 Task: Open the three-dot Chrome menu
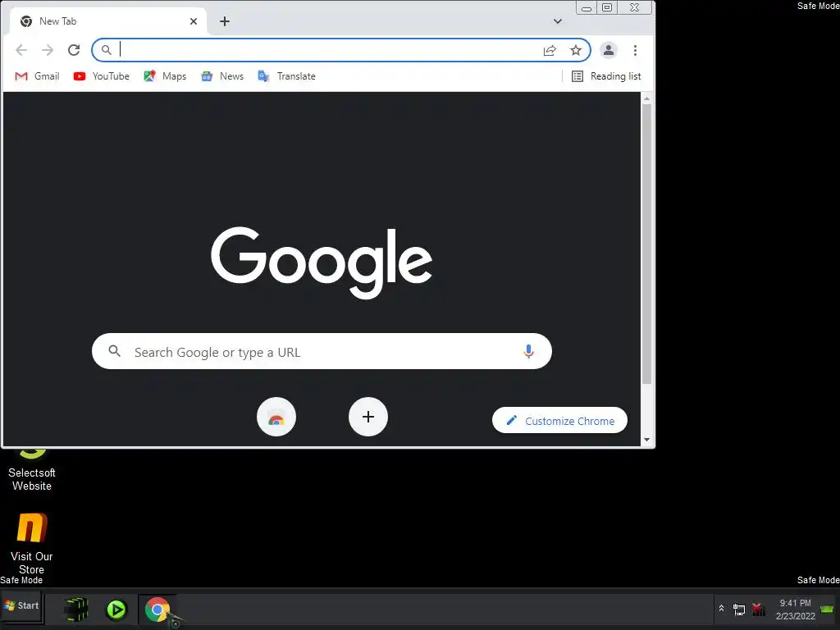pyautogui.click(x=636, y=50)
